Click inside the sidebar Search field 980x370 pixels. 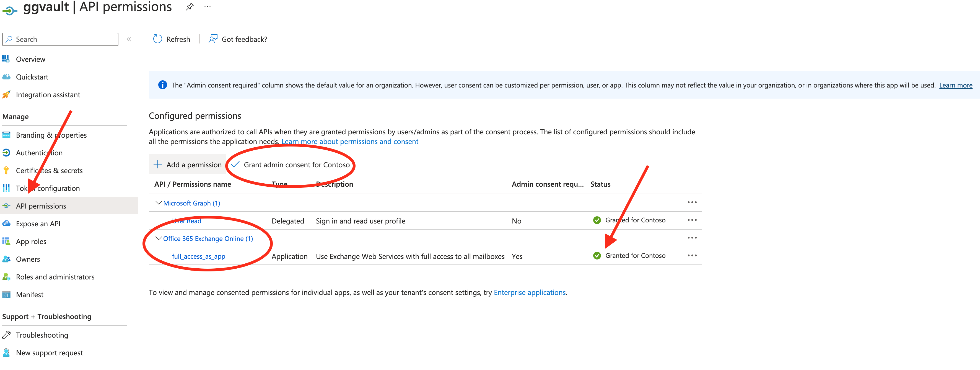click(x=60, y=39)
